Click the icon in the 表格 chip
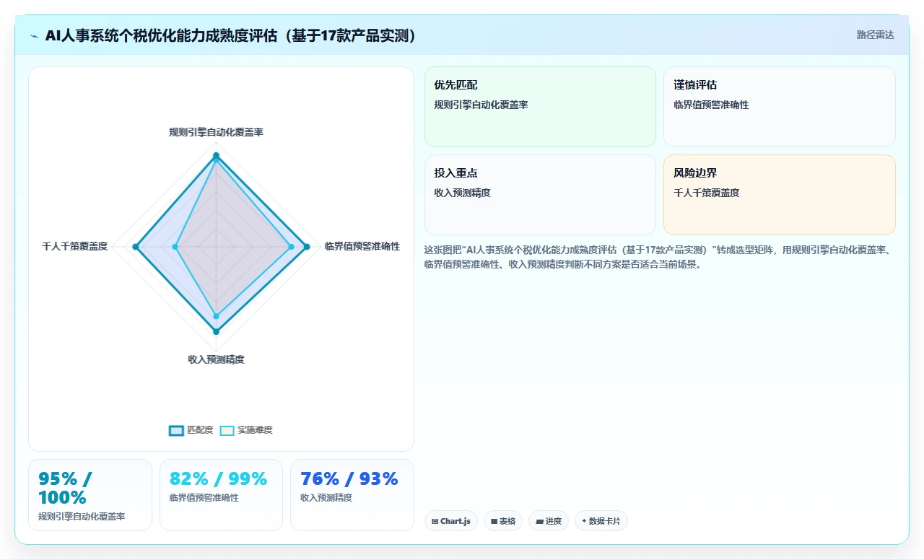Viewport: 924px width, 560px height. coord(494,521)
